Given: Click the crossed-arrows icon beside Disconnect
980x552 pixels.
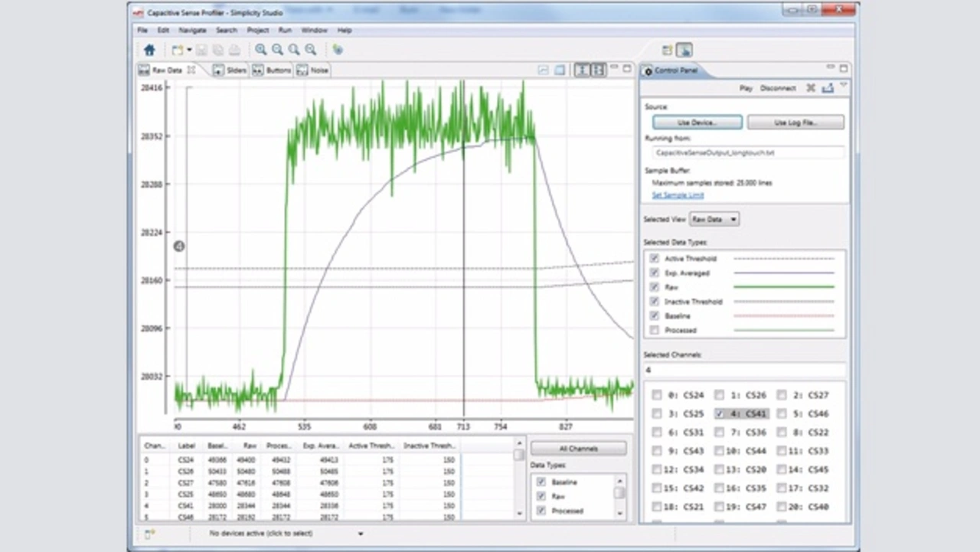Looking at the screenshot, I should point(811,88).
